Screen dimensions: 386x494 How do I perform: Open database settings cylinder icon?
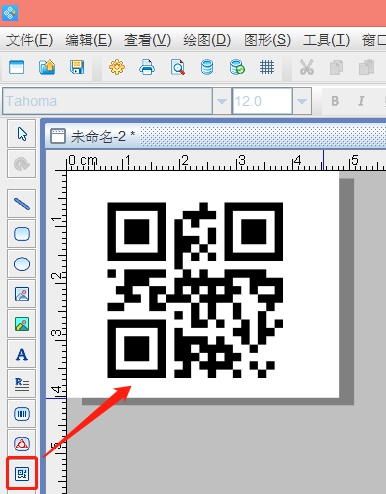[207, 67]
